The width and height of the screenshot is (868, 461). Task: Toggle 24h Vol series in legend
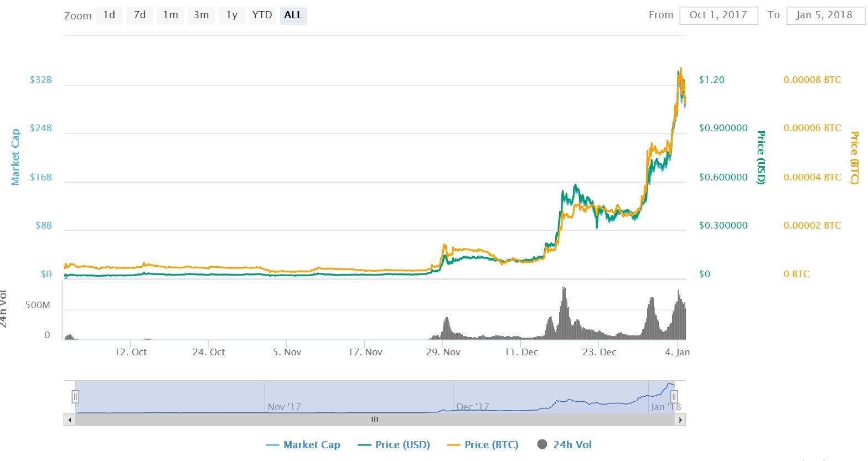[565, 444]
